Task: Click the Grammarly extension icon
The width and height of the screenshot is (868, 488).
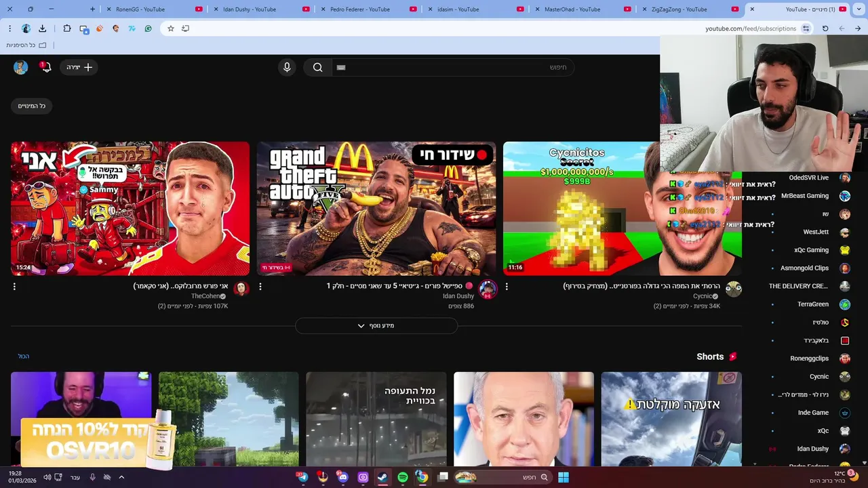Action: 148,28
